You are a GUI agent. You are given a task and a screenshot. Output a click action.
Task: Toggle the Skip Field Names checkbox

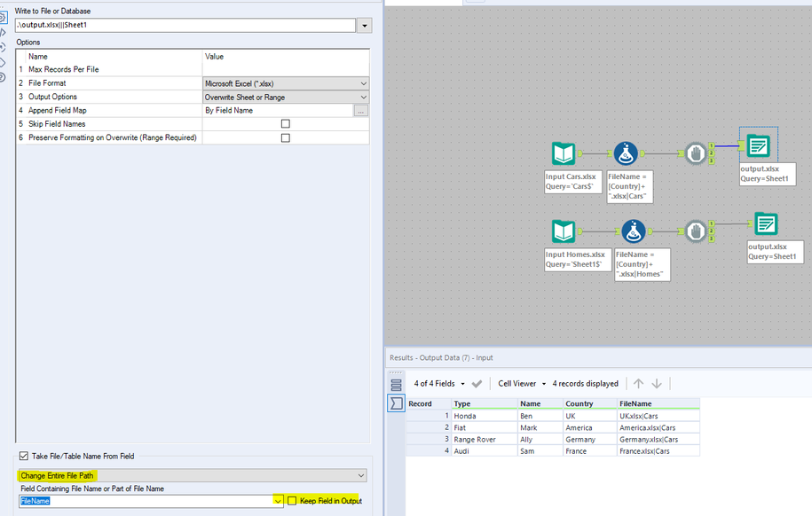pyautogui.click(x=286, y=124)
